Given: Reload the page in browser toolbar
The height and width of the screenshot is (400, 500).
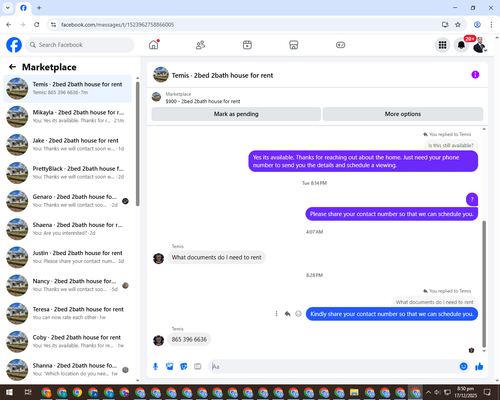Looking at the screenshot, I should coord(37,24).
